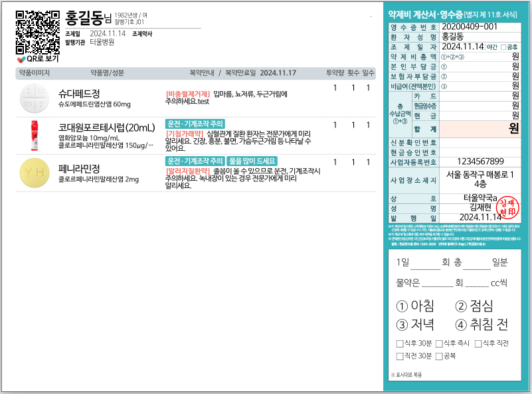Click 코대원포르테시럽 운전·기계조작 주의 tag
The width and height of the screenshot is (532, 394).
[195, 124]
